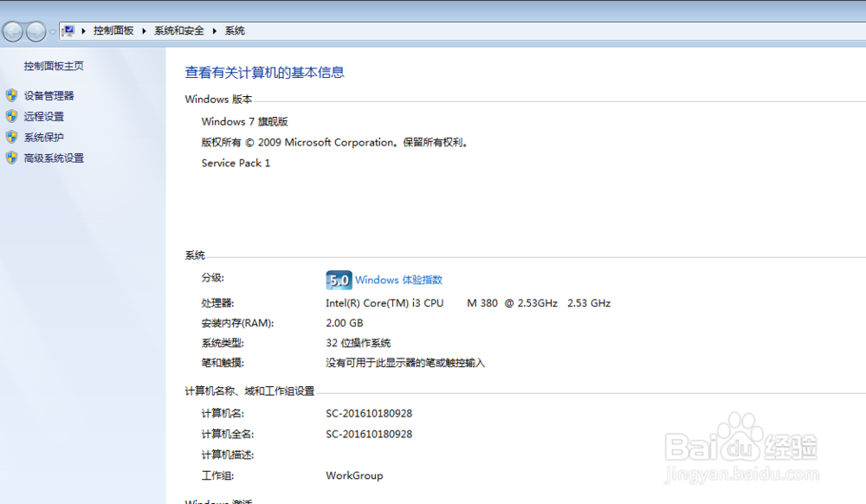Expand arrow before 系统和安全 breadcrumb
Image resolution: width=866 pixels, height=504 pixels.
pos(144,31)
